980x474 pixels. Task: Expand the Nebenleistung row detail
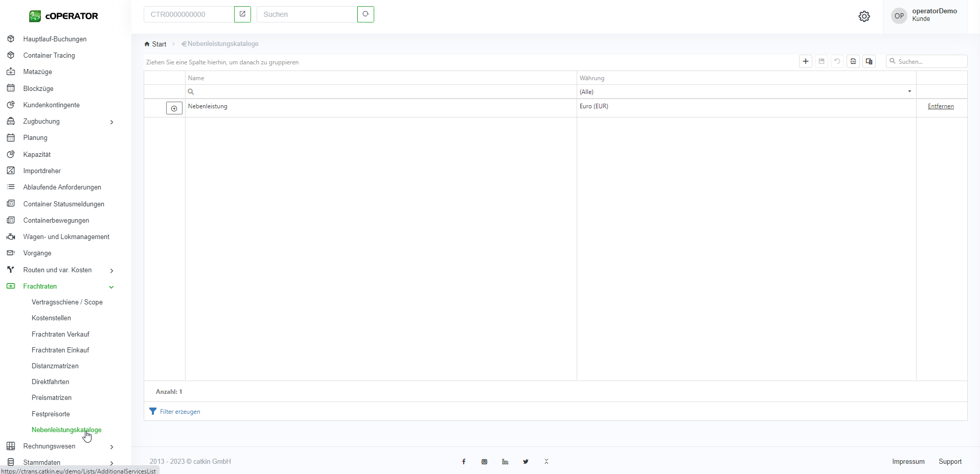[x=174, y=108]
